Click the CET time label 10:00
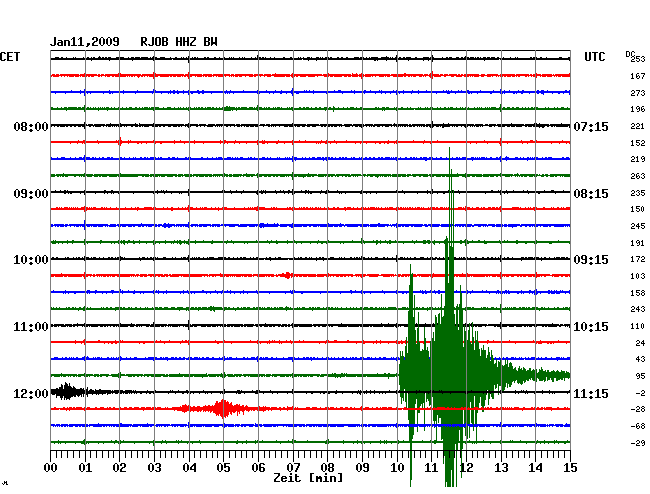The height and width of the screenshot is (494, 650). pos(31,260)
